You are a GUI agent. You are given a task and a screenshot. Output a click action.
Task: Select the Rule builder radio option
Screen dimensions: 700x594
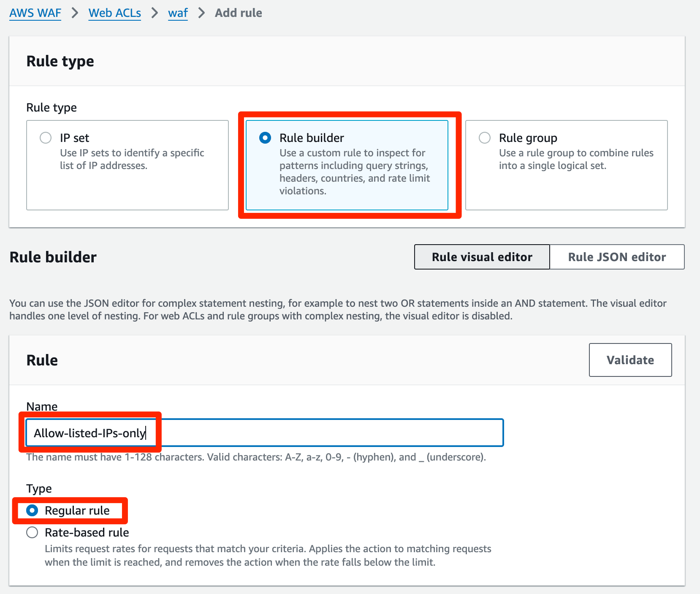[265, 138]
